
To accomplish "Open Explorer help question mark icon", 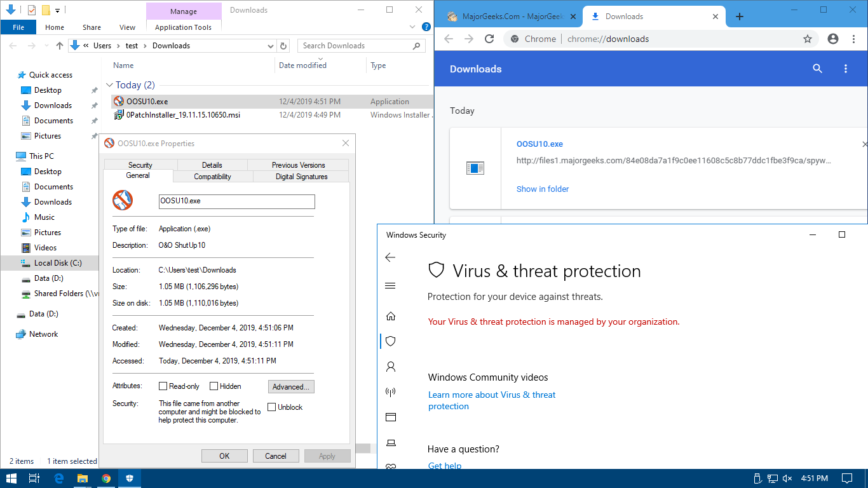I will 426,27.
